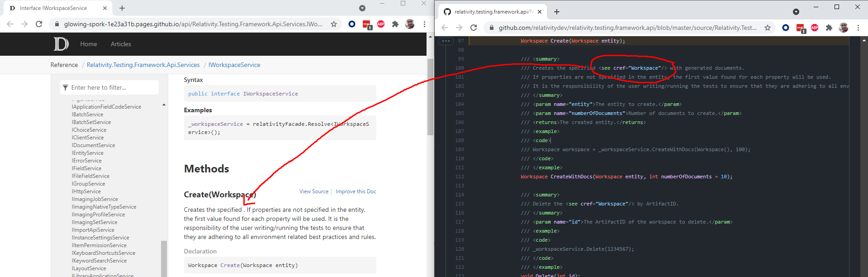This screenshot has height=277, width=868.
Task: Reload the glowing-spork docs page
Action: pos(39,24)
